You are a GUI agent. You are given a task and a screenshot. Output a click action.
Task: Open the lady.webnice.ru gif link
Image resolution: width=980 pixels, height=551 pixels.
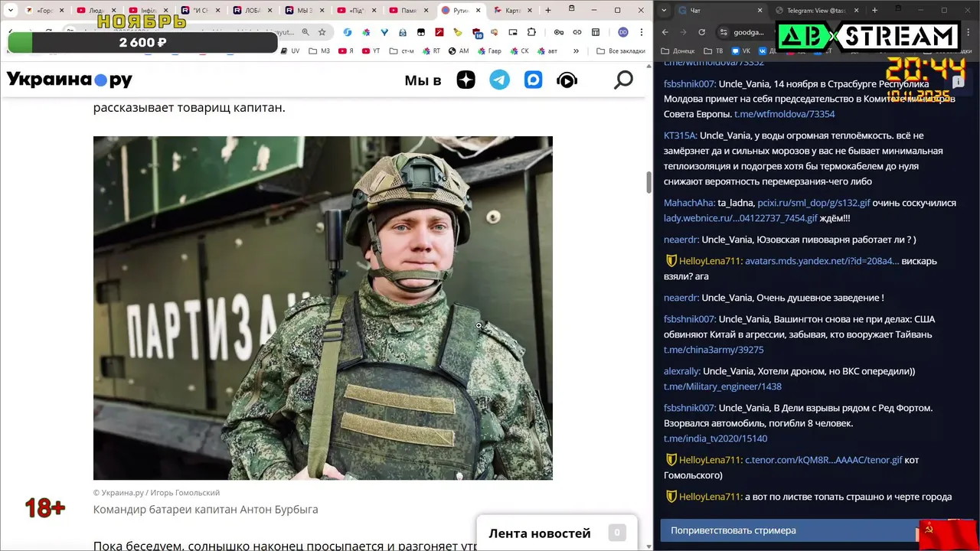point(740,218)
